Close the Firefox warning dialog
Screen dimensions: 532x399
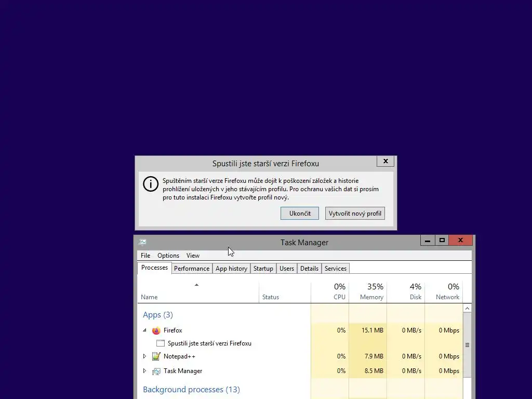385,161
